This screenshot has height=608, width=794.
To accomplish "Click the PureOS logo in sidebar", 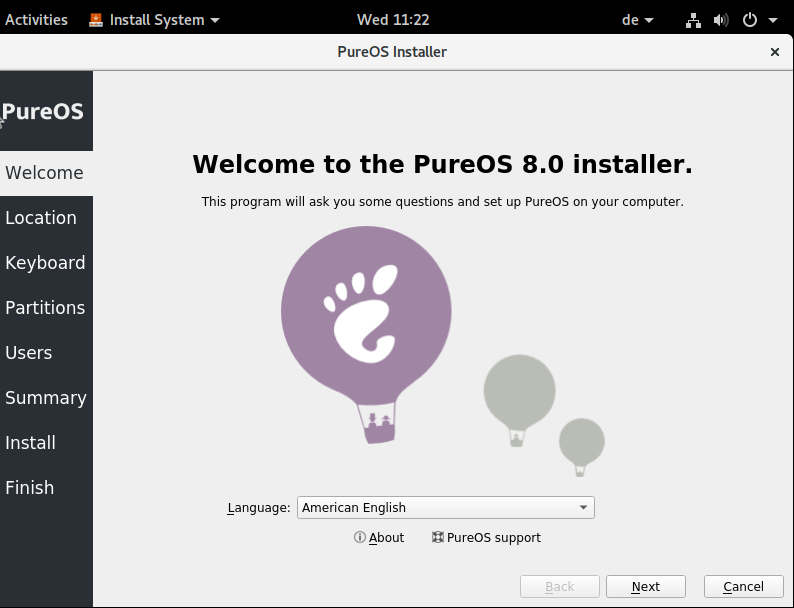I will click(44, 111).
